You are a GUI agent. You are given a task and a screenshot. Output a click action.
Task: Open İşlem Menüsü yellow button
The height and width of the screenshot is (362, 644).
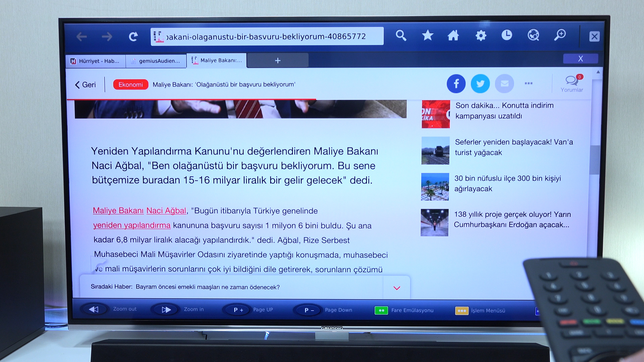click(462, 311)
